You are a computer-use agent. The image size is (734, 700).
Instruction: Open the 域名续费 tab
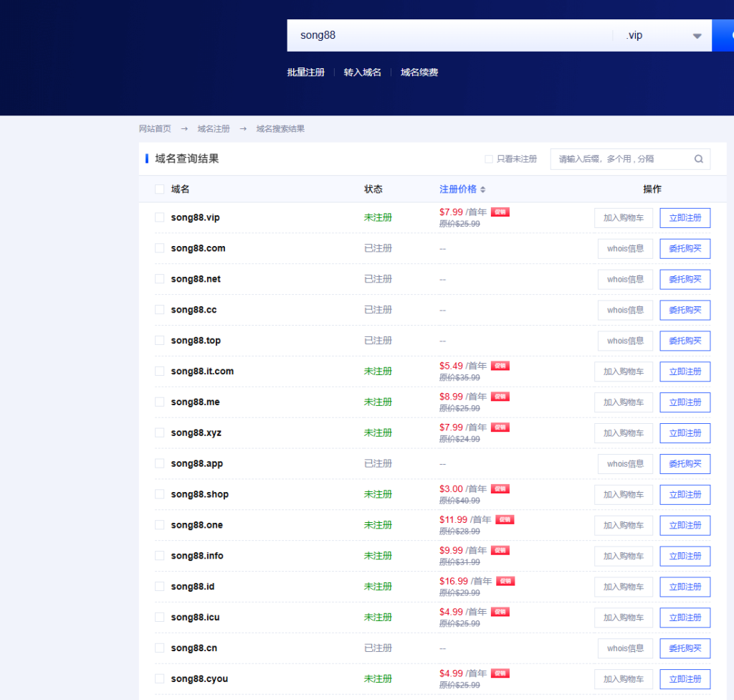click(419, 72)
